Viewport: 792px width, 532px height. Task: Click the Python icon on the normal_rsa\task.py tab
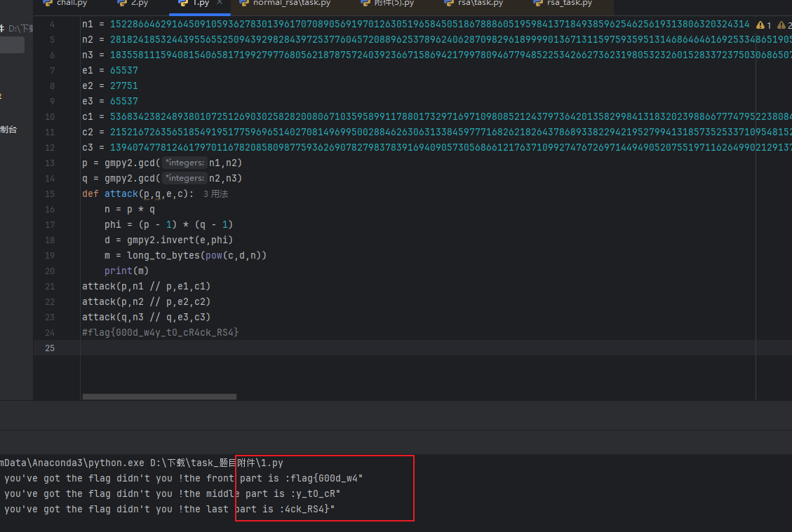(243, 4)
